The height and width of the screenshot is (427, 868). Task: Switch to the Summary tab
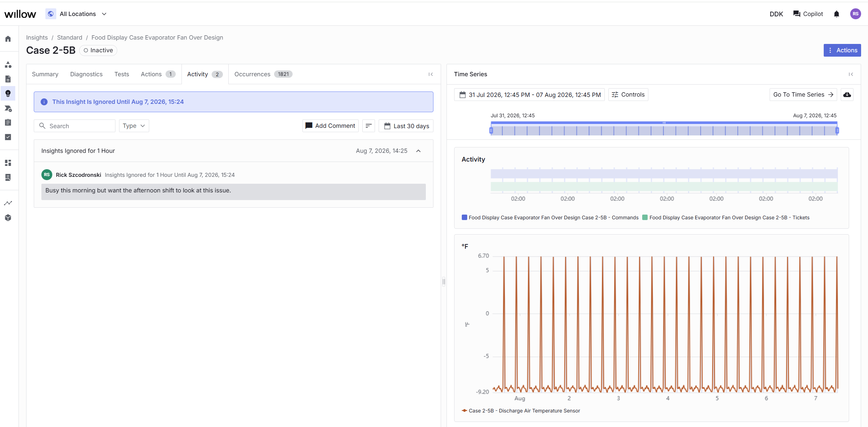[x=45, y=74]
